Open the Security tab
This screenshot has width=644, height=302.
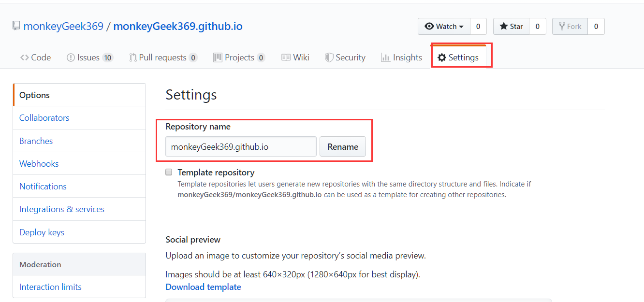click(345, 58)
